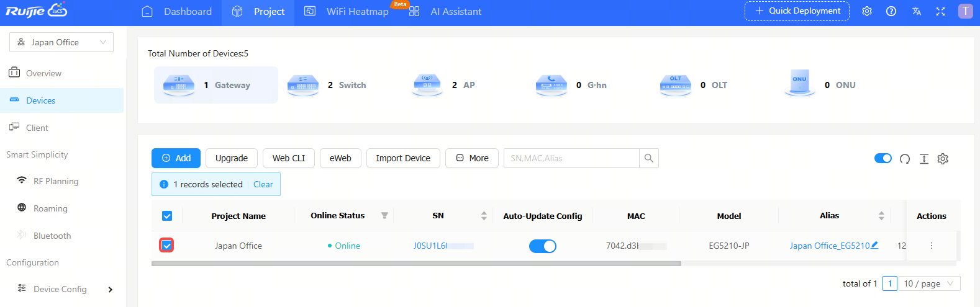The width and height of the screenshot is (980, 307).
Task: Toggle the select-all header checkbox
Action: click(167, 216)
